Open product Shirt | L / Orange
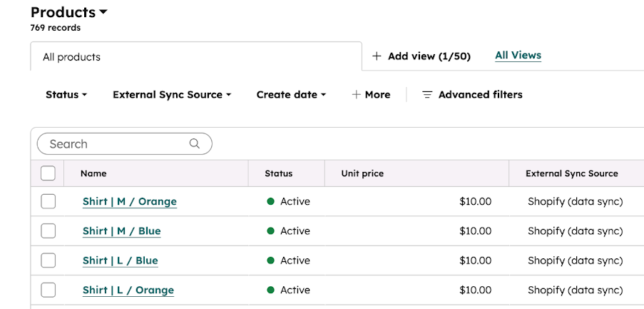 [128, 290]
